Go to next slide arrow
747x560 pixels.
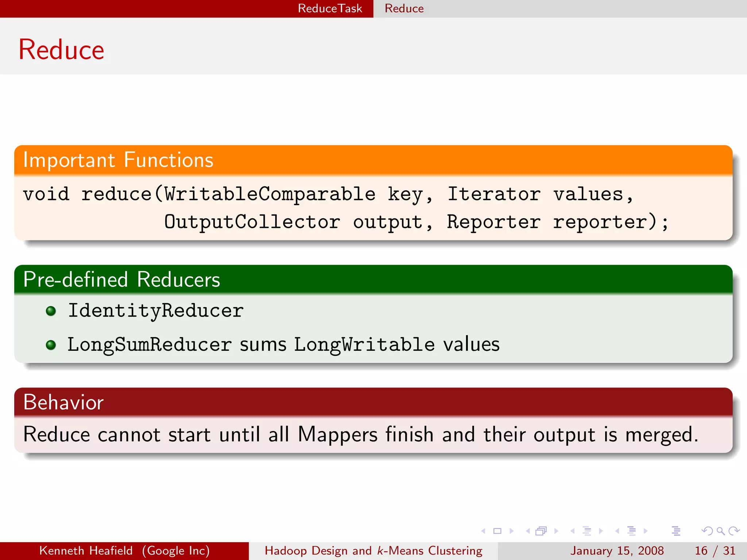(x=511, y=531)
